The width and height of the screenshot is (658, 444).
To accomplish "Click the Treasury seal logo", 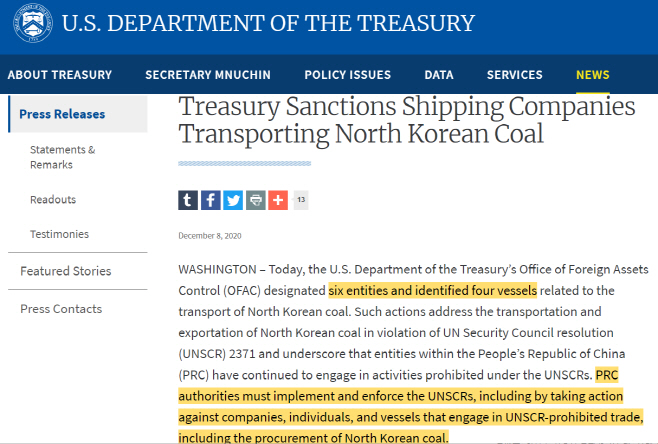I will point(33,24).
